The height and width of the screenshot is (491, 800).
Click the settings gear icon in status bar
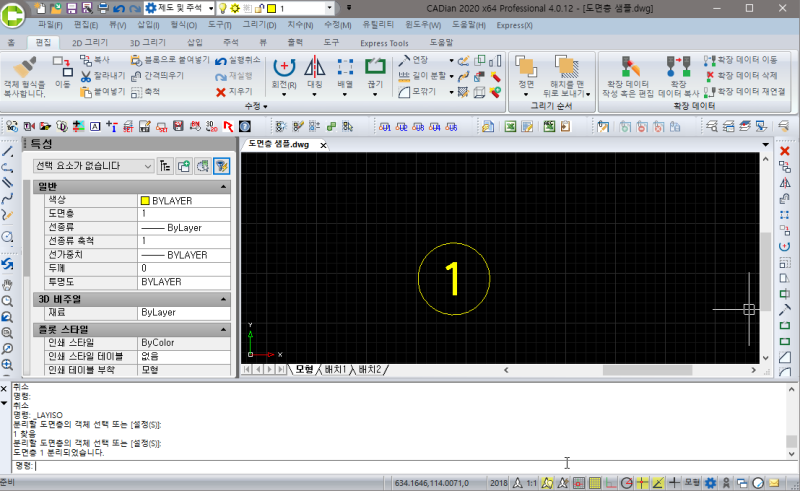[x=710, y=482]
